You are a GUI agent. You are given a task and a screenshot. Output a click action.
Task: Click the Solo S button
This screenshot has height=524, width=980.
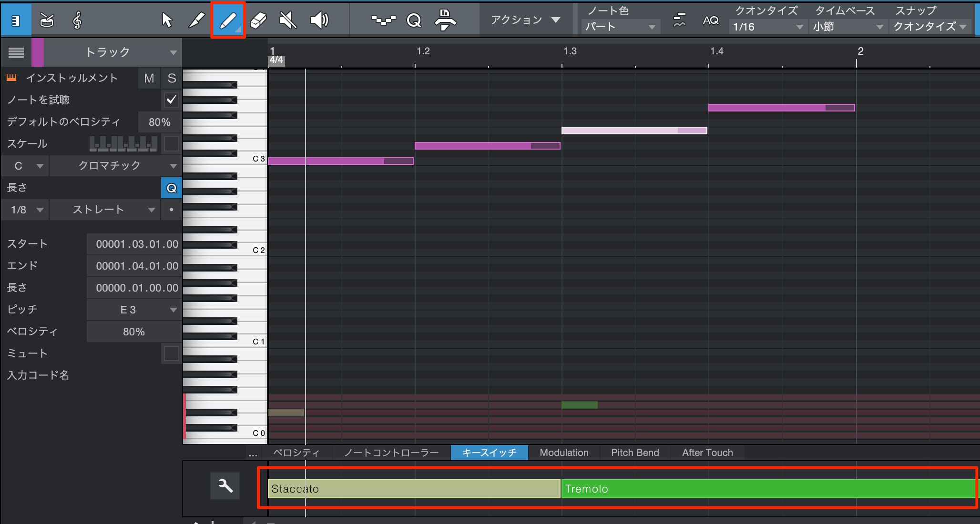[x=172, y=78]
